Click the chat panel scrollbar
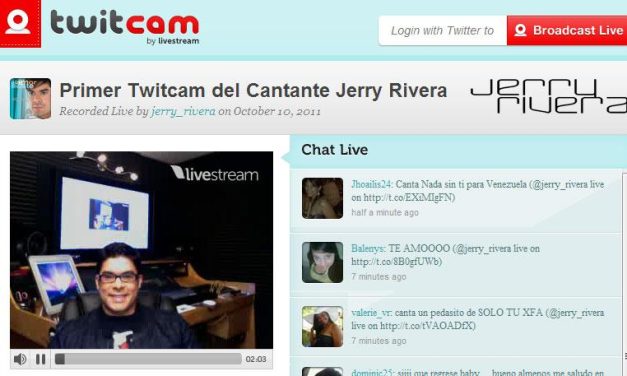The width and height of the screenshot is (627, 376). pyautogui.click(x=625, y=274)
